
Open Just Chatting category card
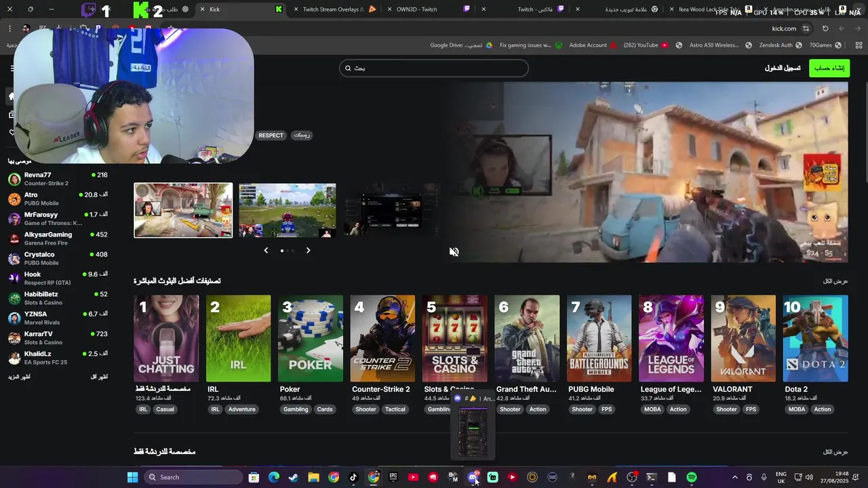point(166,338)
